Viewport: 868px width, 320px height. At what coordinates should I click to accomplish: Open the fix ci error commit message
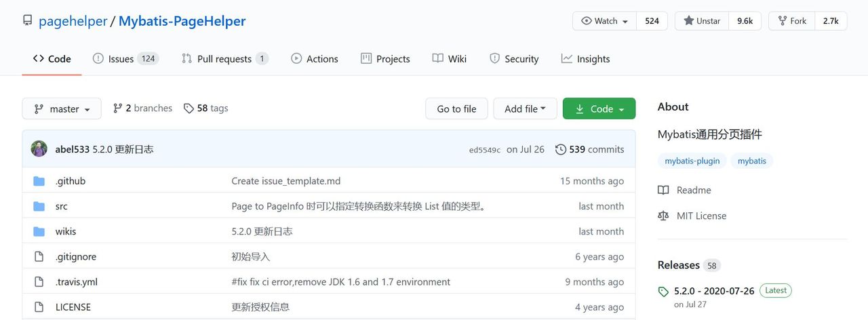[x=341, y=282]
